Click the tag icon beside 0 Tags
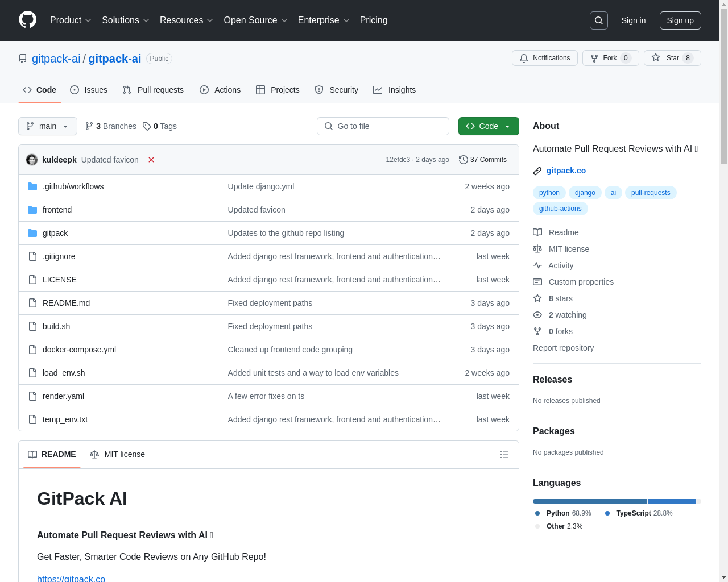The width and height of the screenshot is (728, 582). click(147, 126)
